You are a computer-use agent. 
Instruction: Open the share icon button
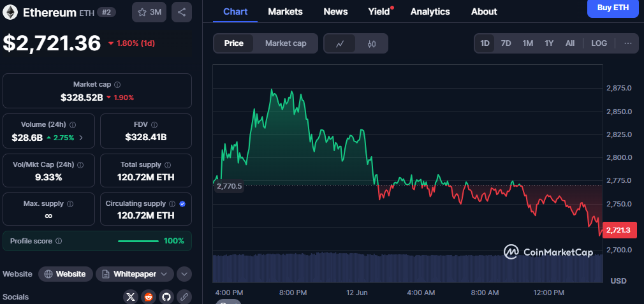pos(182,12)
